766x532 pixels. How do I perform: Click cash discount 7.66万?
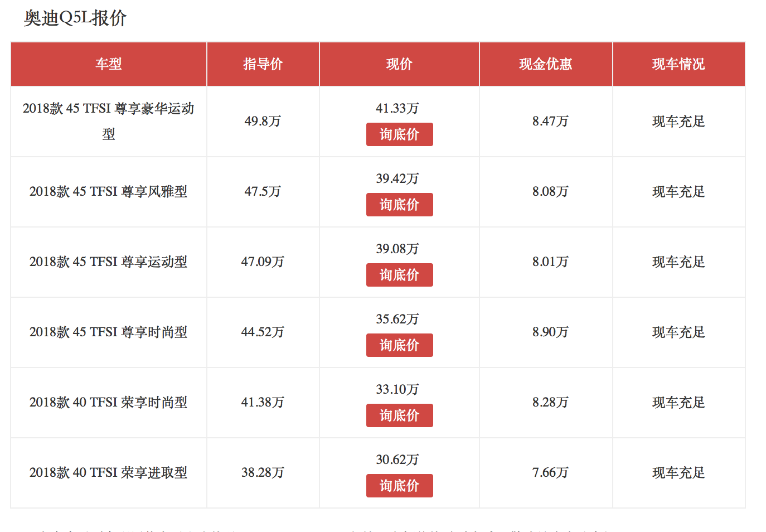click(x=550, y=472)
